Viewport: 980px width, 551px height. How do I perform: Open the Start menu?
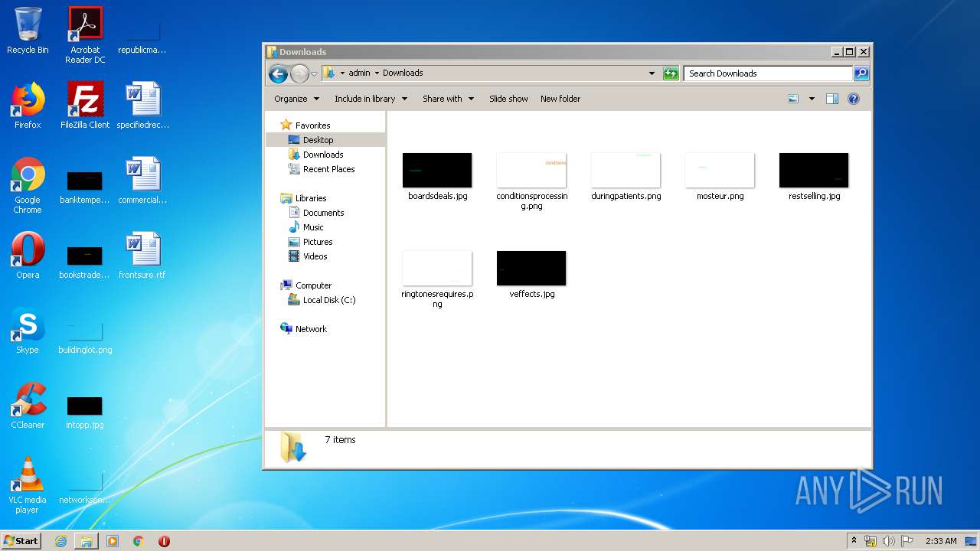coord(21,541)
